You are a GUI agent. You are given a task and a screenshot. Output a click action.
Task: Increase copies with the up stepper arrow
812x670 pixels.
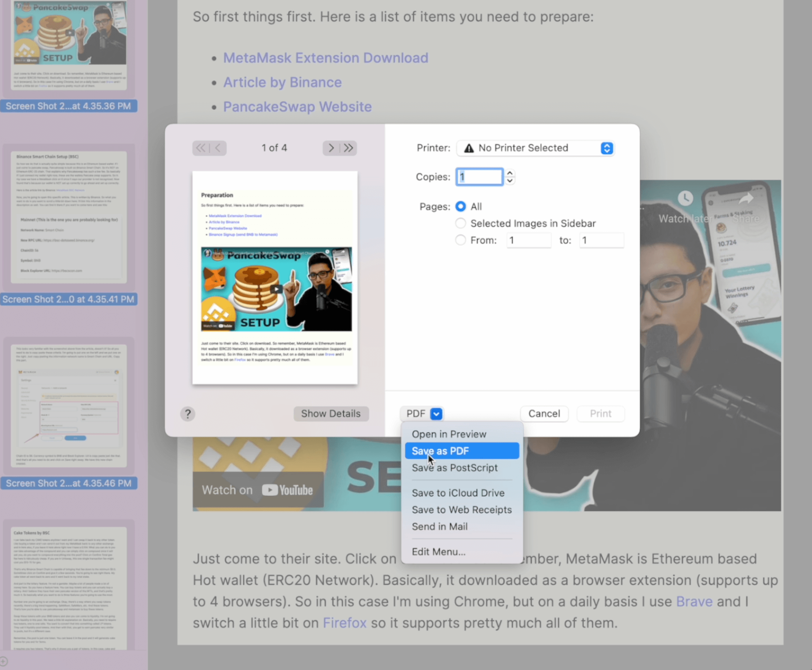510,173
